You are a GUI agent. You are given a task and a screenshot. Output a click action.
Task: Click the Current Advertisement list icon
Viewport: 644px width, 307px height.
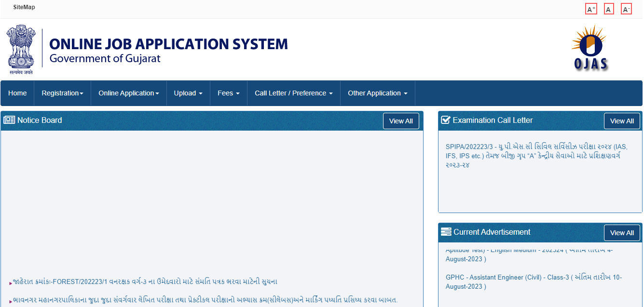coord(446,232)
